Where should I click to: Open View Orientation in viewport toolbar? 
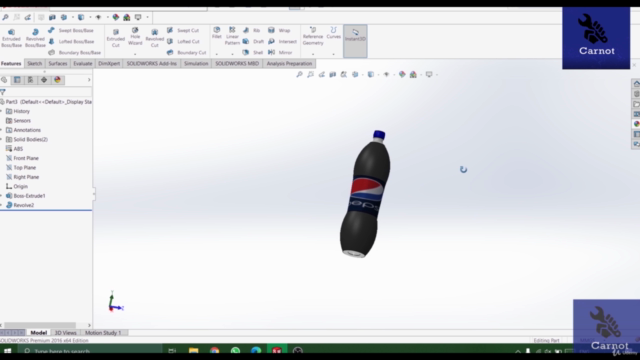[x=355, y=74]
